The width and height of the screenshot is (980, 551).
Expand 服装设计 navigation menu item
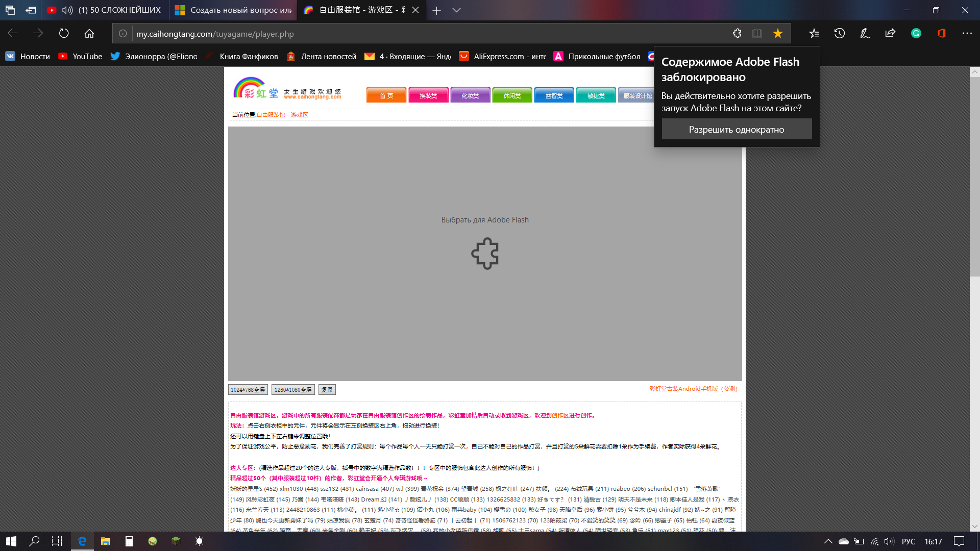pos(636,95)
